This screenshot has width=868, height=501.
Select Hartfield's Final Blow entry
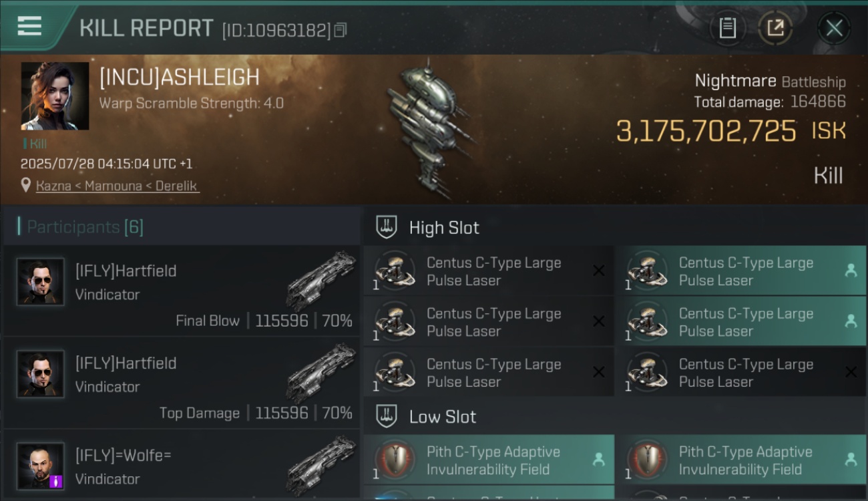click(x=182, y=291)
